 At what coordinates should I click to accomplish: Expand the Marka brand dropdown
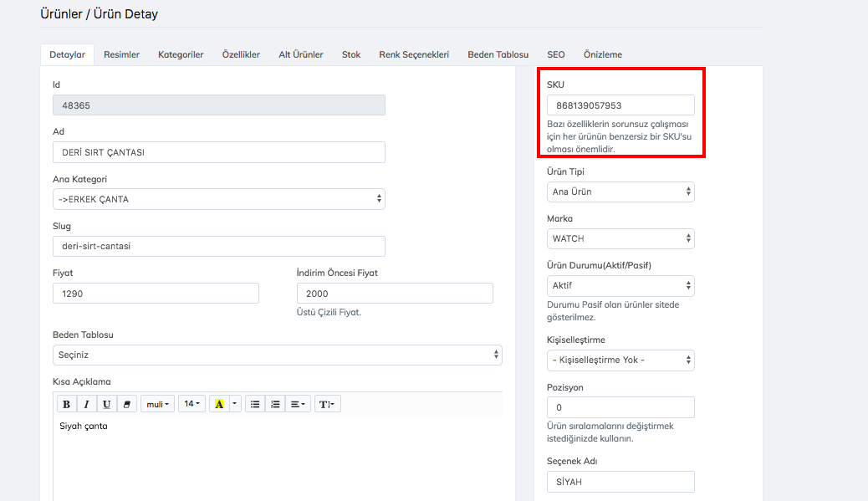point(620,238)
